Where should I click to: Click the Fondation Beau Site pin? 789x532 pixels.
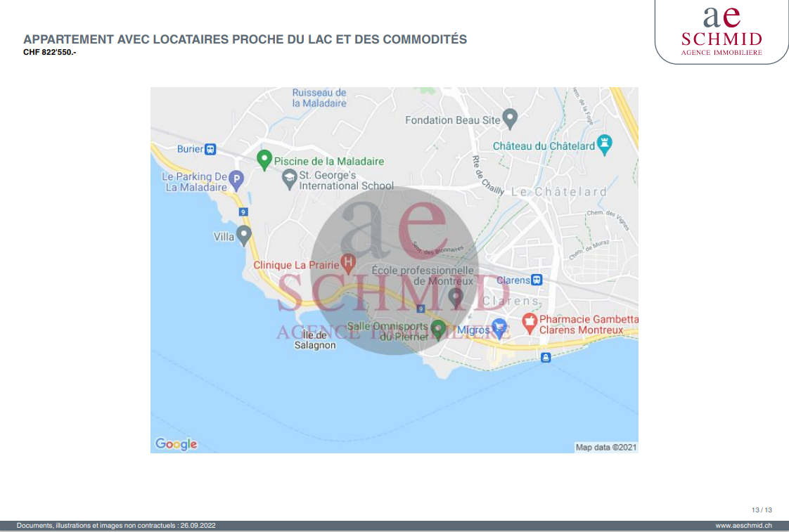pyautogui.click(x=511, y=119)
